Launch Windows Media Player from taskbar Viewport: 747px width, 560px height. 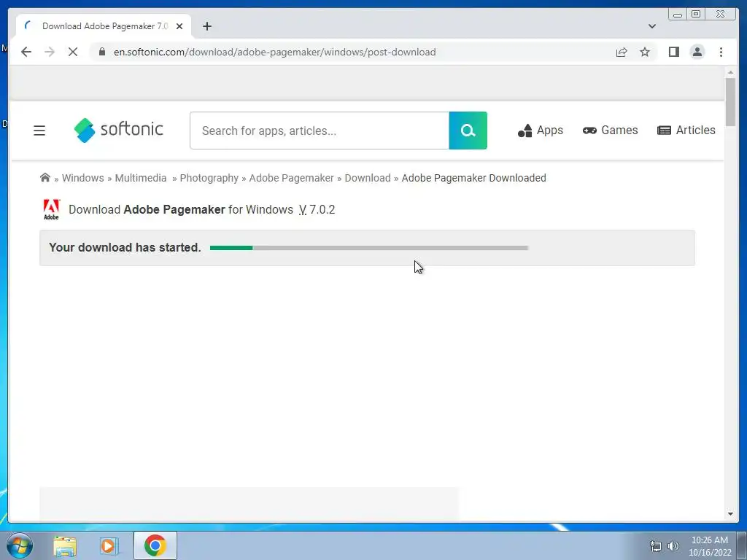pos(109,545)
